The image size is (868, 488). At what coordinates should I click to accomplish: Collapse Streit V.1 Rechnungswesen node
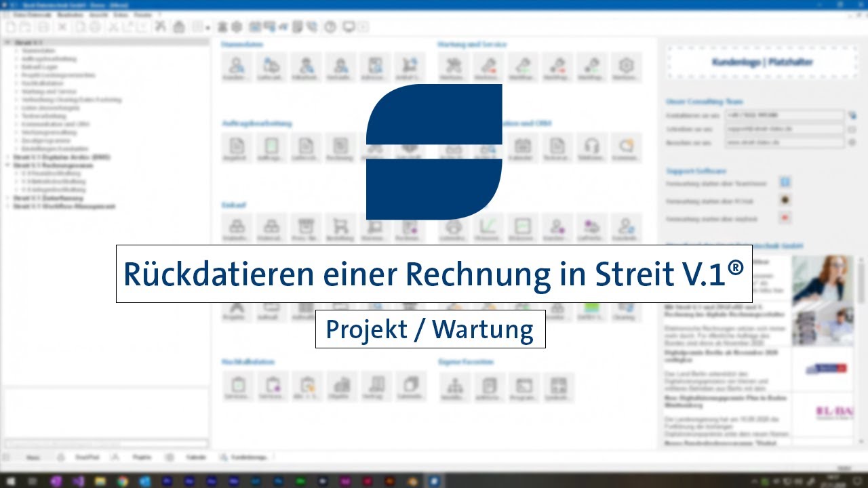(7, 165)
